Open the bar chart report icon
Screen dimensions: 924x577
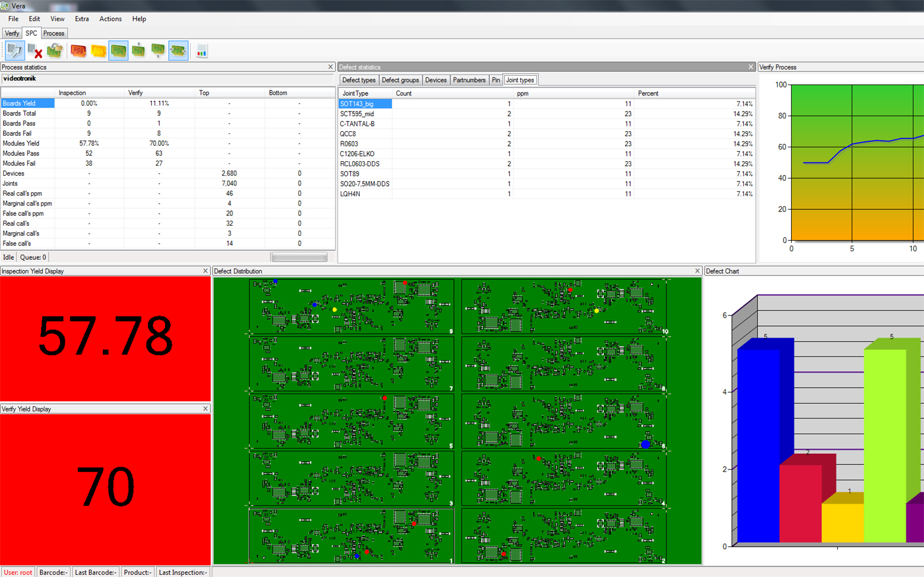click(x=202, y=51)
